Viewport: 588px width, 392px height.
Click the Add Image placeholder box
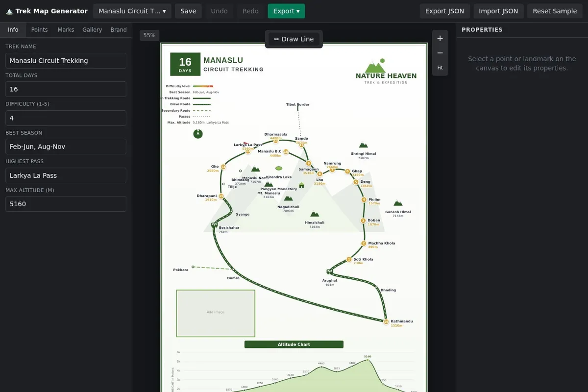pos(216,313)
